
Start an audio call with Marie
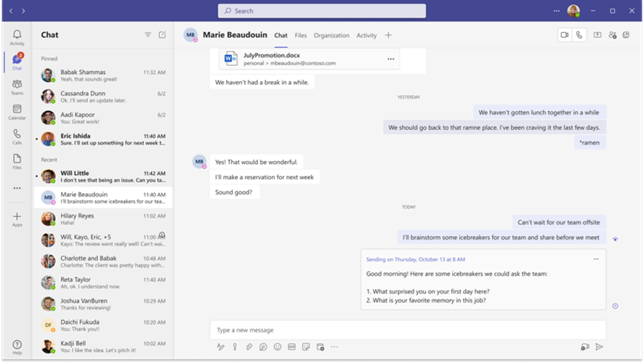point(579,36)
